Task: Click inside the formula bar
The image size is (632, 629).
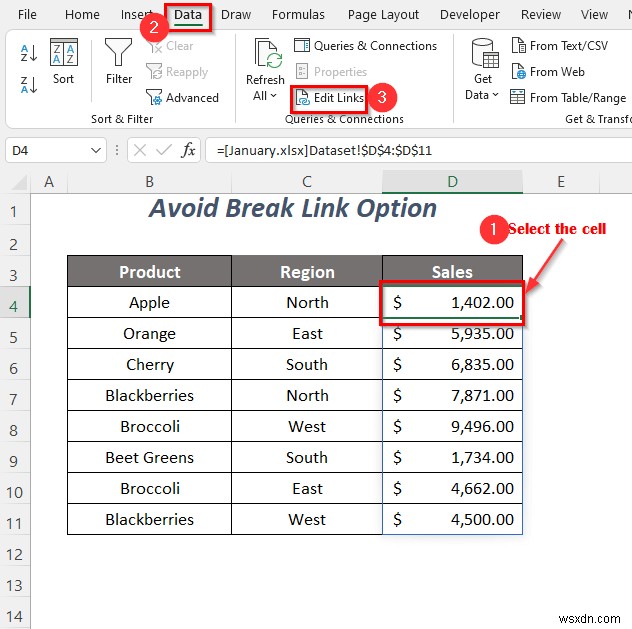Action: coord(418,151)
